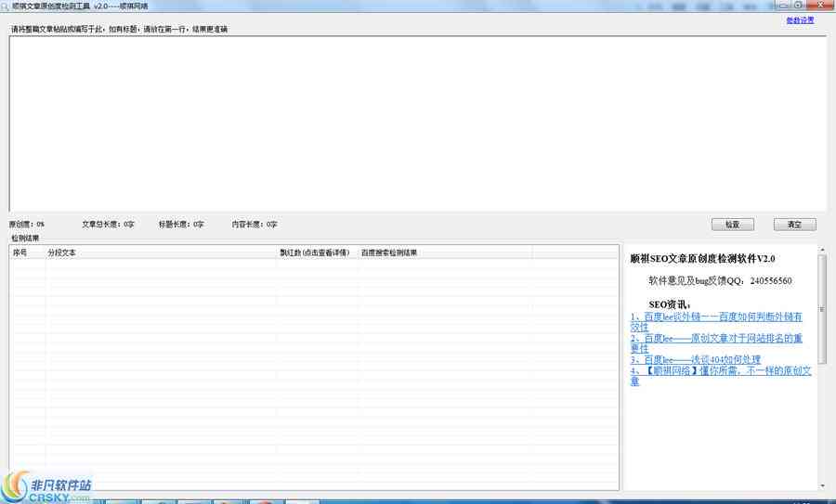Click the 标题长度: 0字 label

(x=181, y=225)
